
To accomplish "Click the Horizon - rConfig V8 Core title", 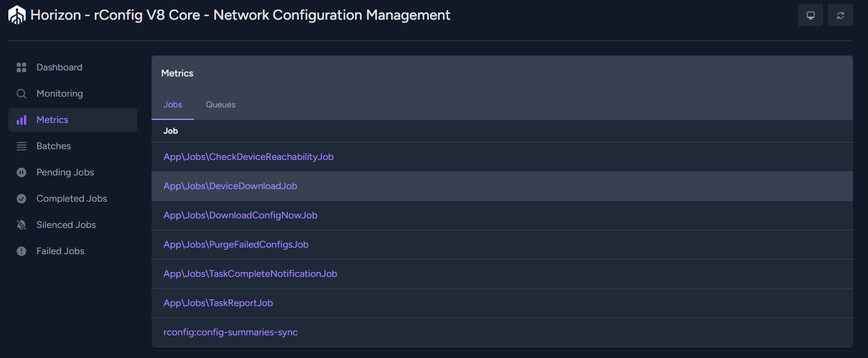I will pos(240,15).
